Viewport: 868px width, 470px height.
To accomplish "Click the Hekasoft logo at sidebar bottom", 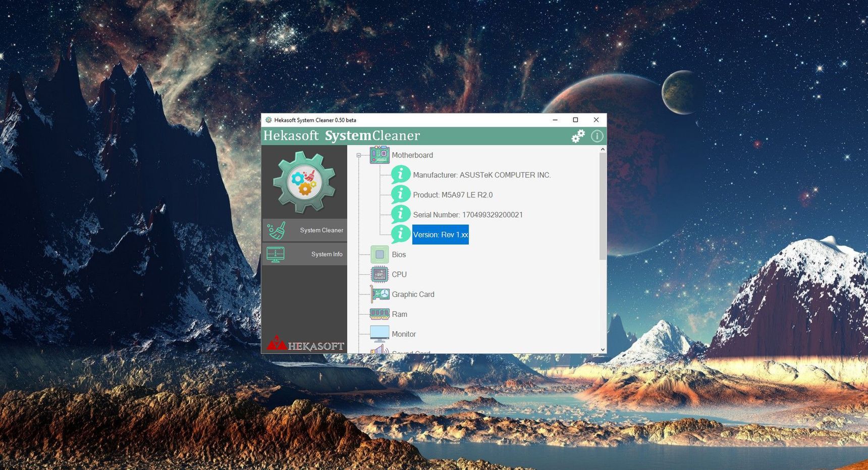I will click(x=305, y=343).
